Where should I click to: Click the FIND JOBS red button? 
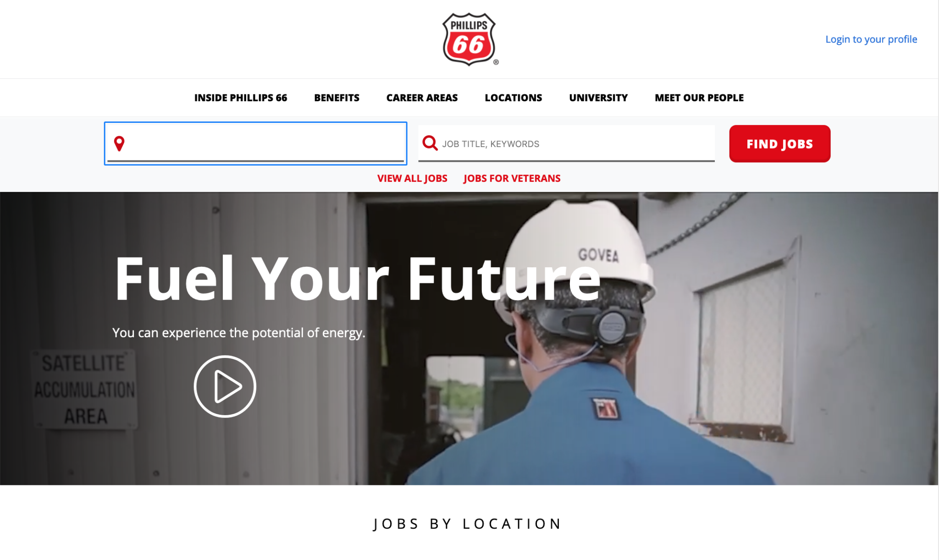click(779, 143)
